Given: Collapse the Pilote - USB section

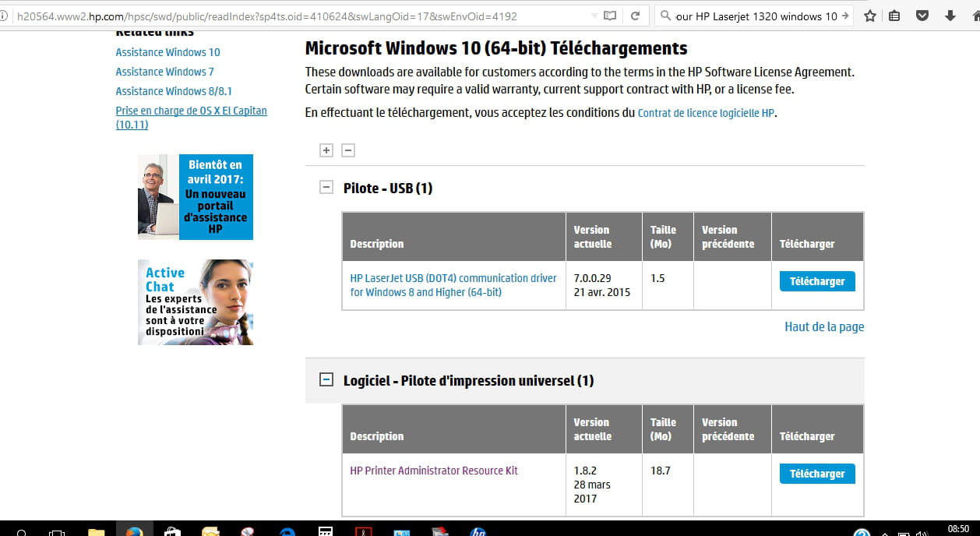Looking at the screenshot, I should (326, 188).
